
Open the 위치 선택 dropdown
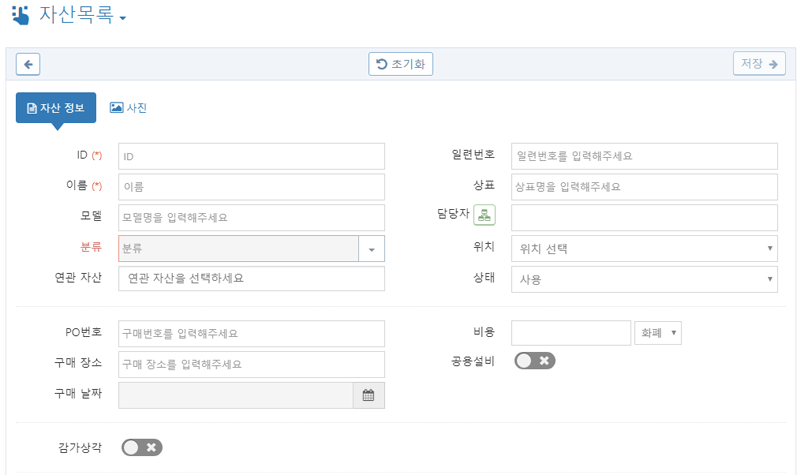point(644,249)
